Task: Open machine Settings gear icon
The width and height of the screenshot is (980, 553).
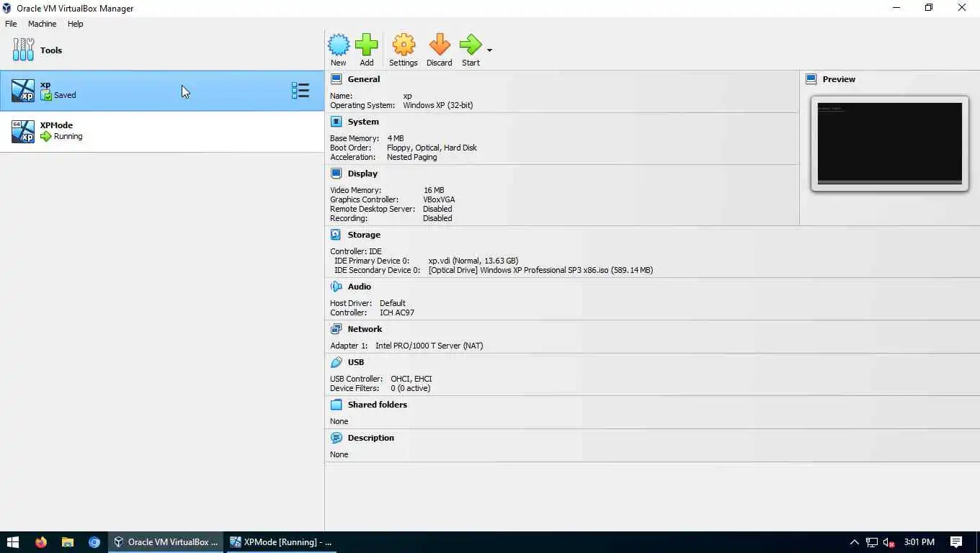Action: click(404, 45)
